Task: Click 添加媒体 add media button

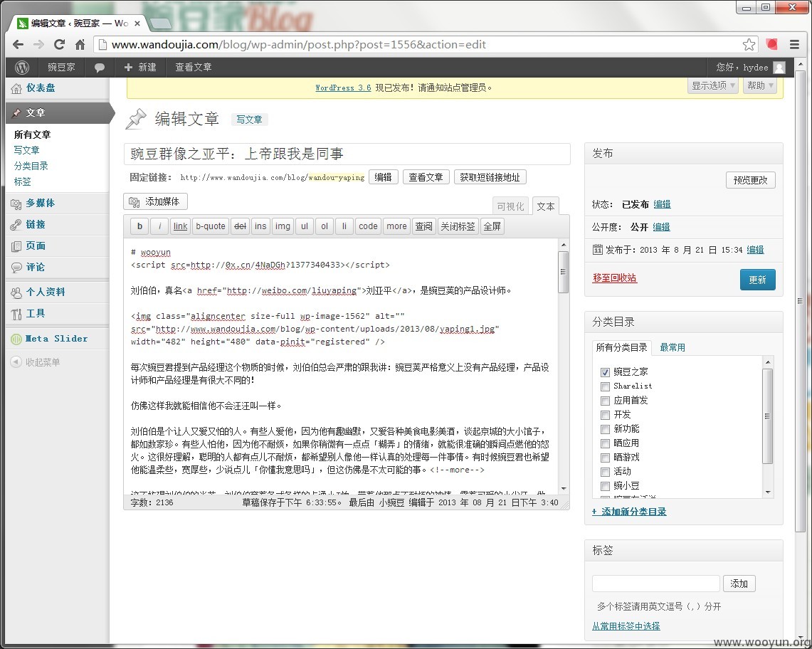Action: point(155,201)
